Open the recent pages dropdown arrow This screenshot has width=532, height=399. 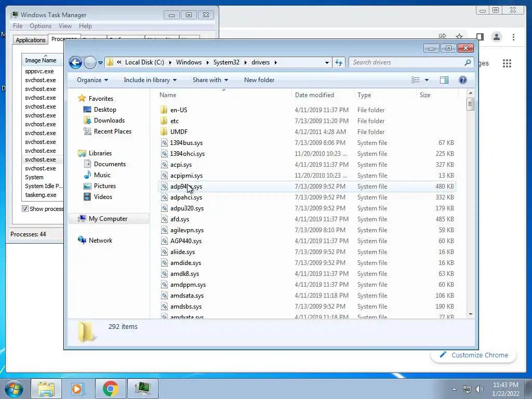tap(100, 63)
